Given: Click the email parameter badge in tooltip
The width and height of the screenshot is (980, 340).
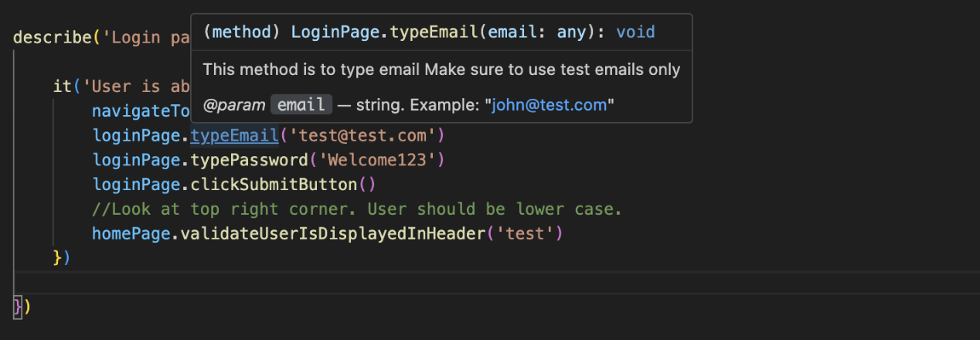Looking at the screenshot, I should coord(301,105).
